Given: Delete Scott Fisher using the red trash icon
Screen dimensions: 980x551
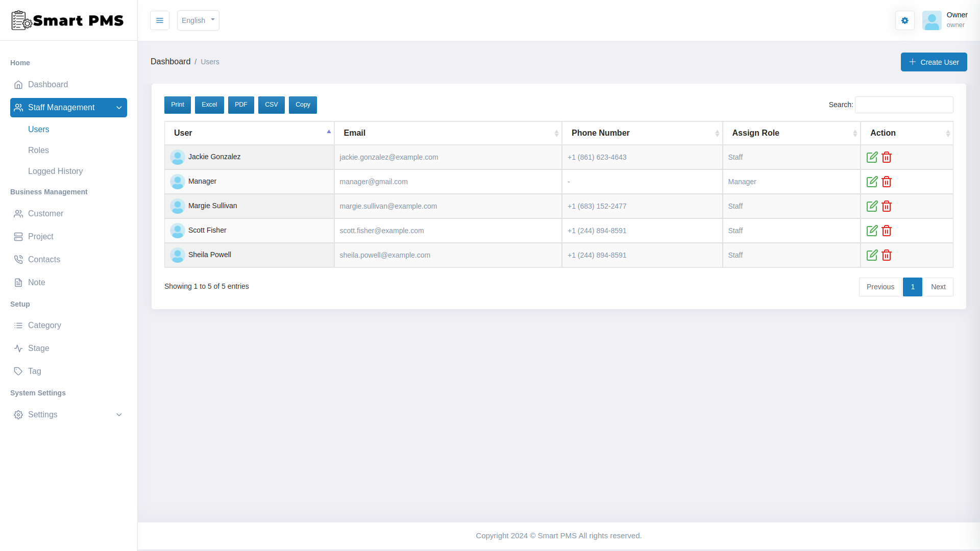Looking at the screenshot, I should point(887,231).
